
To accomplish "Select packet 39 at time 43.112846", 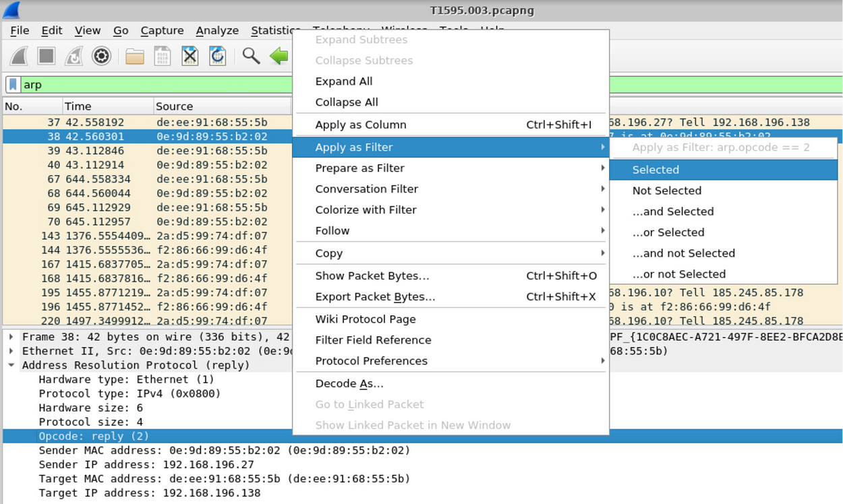I will [x=147, y=151].
